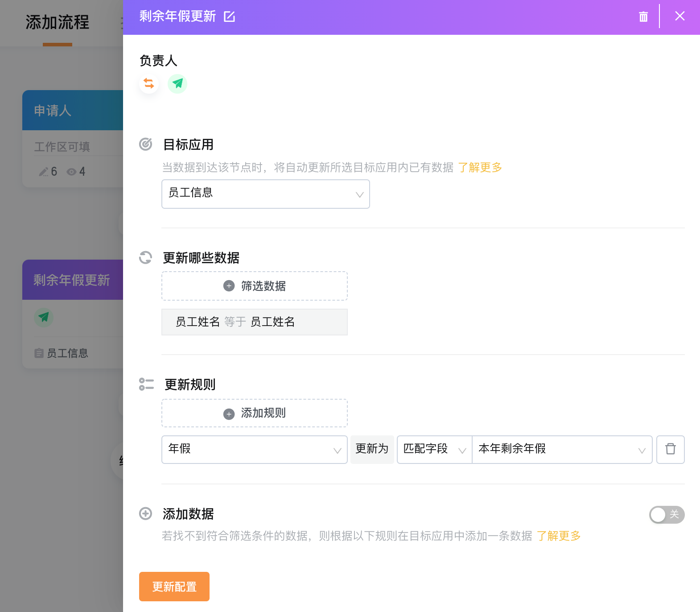This screenshot has width=700, height=612.
Task: Click the green paper plane icon under 负责人
Action: (177, 83)
